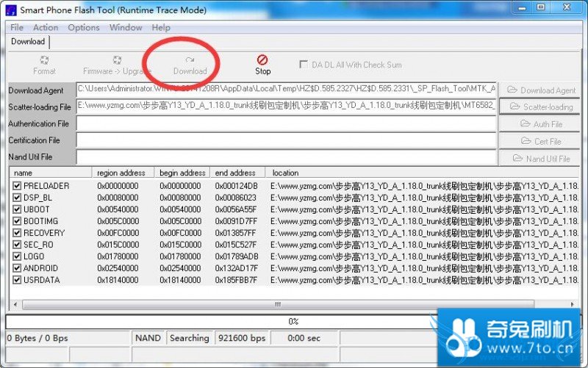The image size is (588, 368).
Task: Uncheck the USRDATA partition checkbox
Action: (17, 280)
